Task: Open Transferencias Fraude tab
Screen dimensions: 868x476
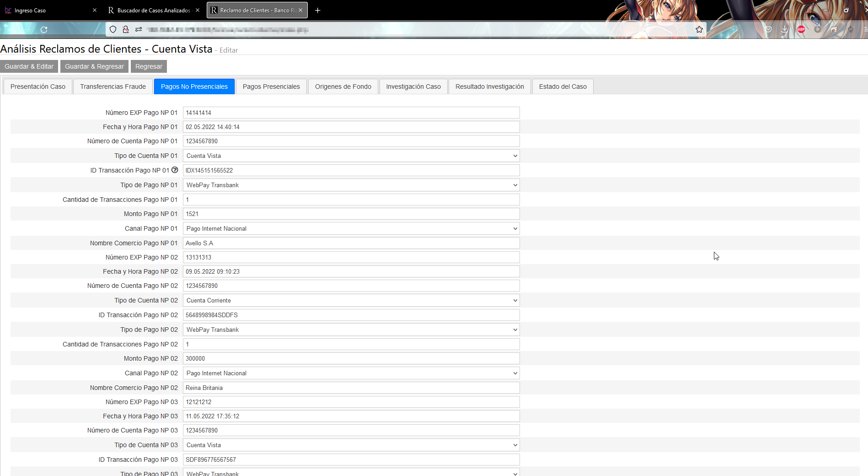Action: pos(113,87)
